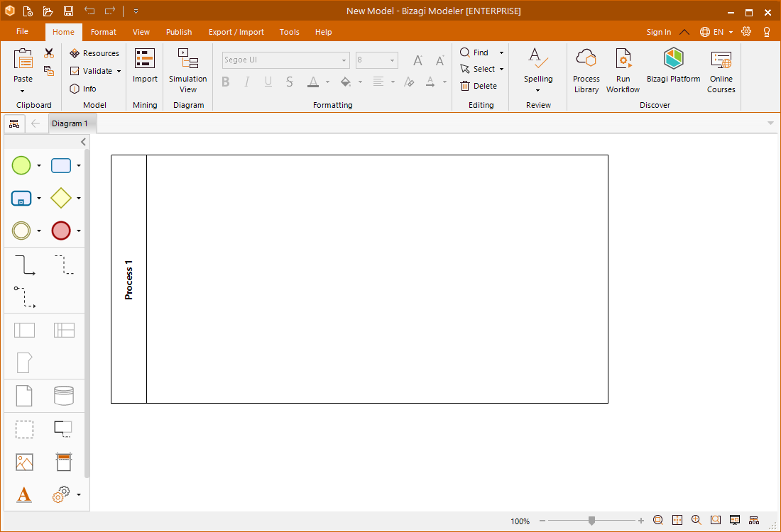781x532 pixels.
Task: Click the Cut scissors icon
Action: pyautogui.click(x=49, y=53)
